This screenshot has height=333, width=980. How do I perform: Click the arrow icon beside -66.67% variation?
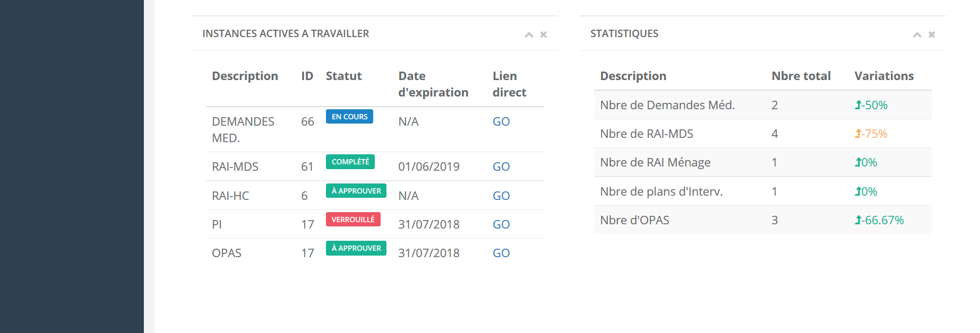[x=858, y=220]
